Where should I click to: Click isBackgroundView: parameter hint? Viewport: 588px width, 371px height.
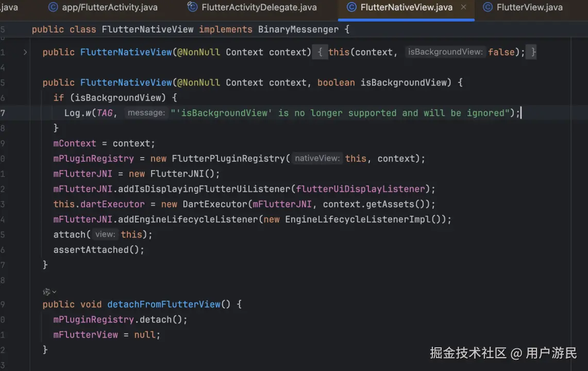pyautogui.click(x=445, y=52)
